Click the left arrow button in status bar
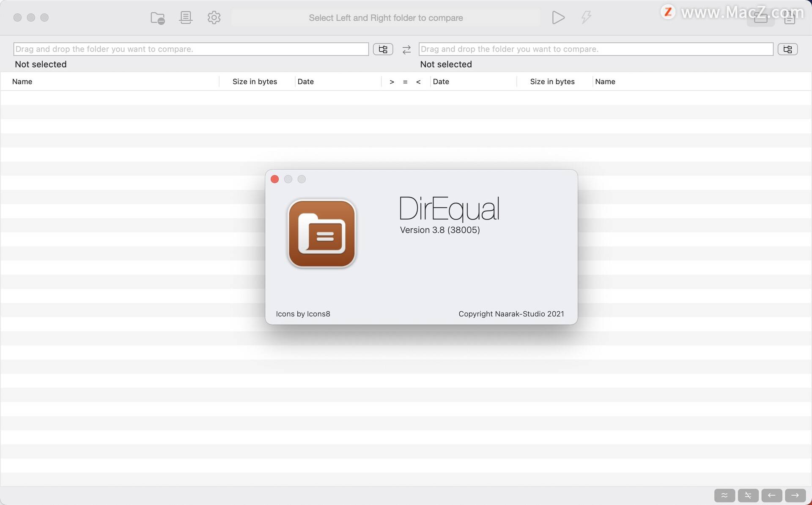812x505 pixels. [x=772, y=495]
